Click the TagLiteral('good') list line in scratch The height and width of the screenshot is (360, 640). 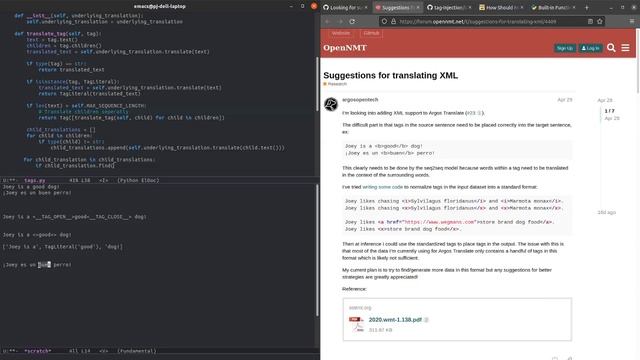point(62,247)
